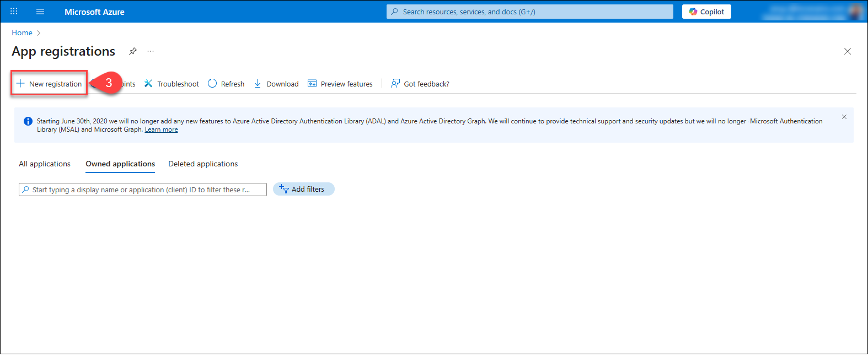The width and height of the screenshot is (868, 357).
Task: Click the Troubleshoot toolbar icon
Action: tap(148, 84)
